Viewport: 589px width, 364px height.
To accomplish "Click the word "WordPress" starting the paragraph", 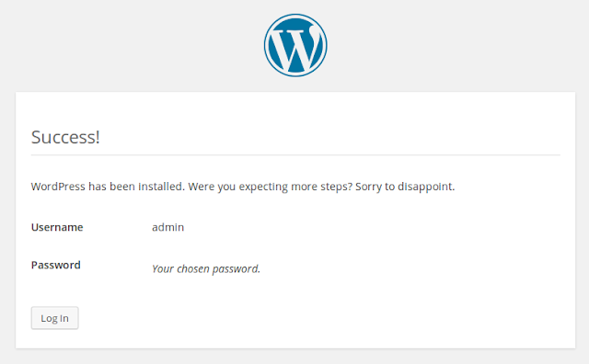I will tap(58, 187).
